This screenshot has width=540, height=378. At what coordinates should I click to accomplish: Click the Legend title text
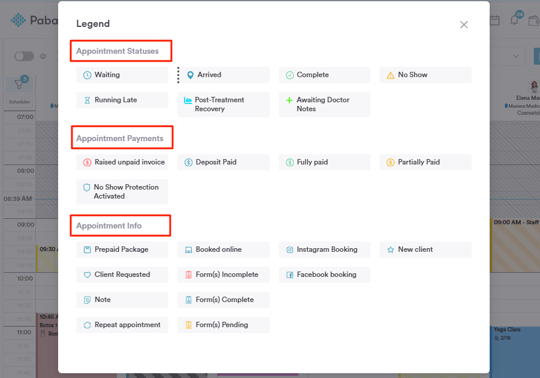point(93,24)
